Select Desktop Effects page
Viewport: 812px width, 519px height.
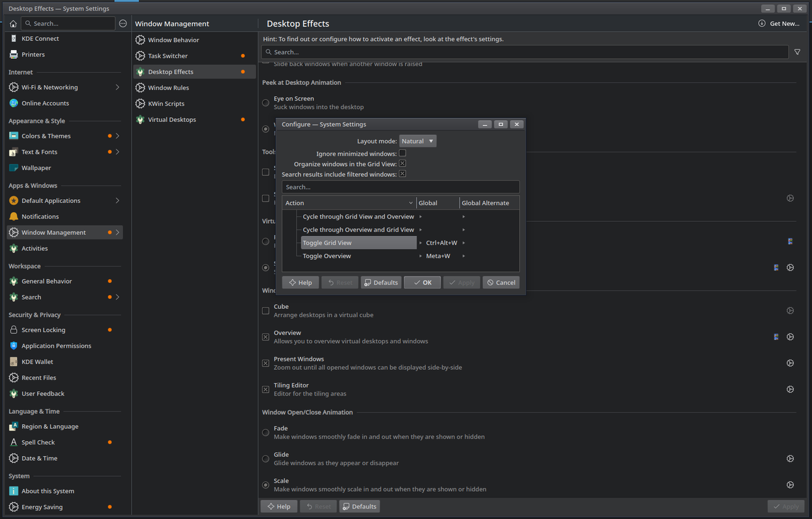point(195,72)
